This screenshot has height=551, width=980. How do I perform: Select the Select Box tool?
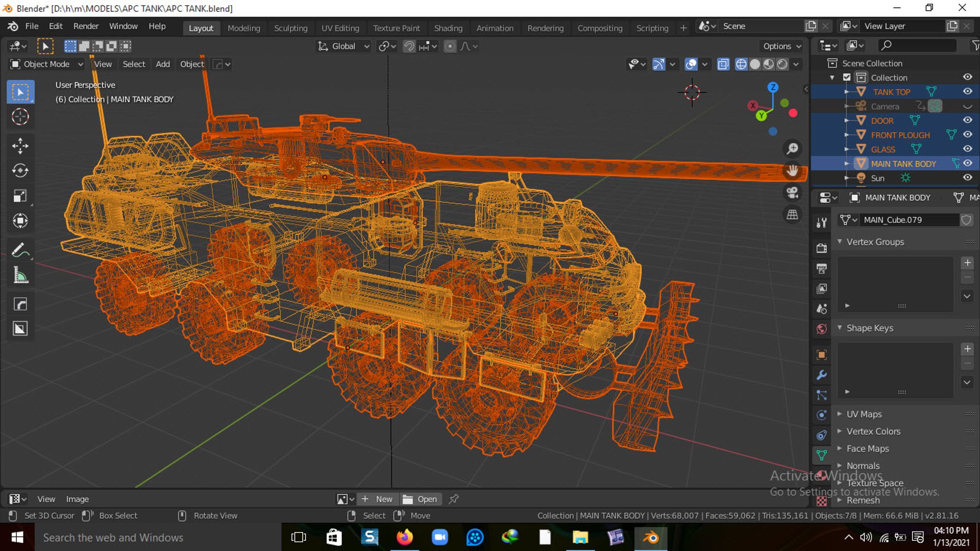pos(20,92)
